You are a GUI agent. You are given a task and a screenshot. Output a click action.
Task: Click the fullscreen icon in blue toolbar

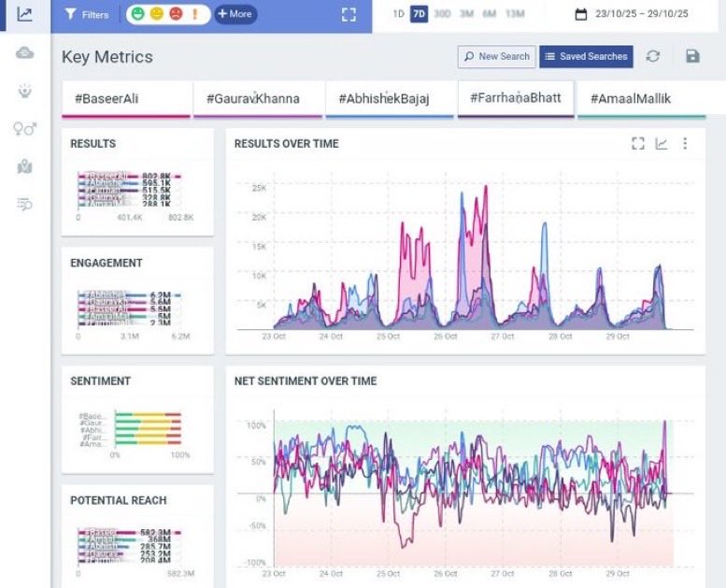click(349, 14)
